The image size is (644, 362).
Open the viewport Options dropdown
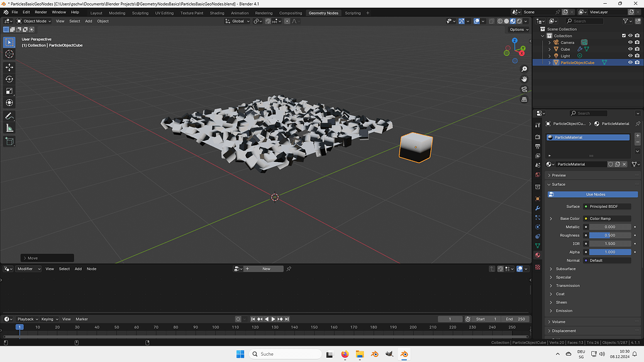[x=519, y=30]
